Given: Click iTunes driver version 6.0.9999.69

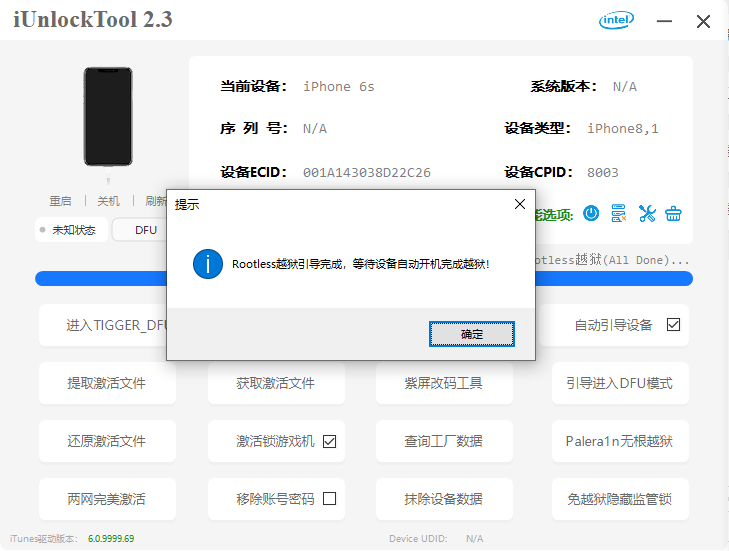Looking at the screenshot, I should click(111, 538).
